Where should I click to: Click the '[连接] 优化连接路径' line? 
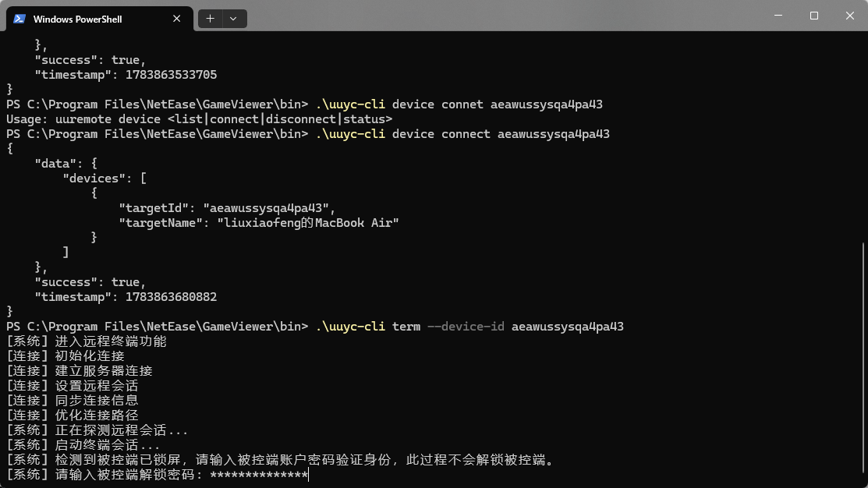[x=73, y=416]
